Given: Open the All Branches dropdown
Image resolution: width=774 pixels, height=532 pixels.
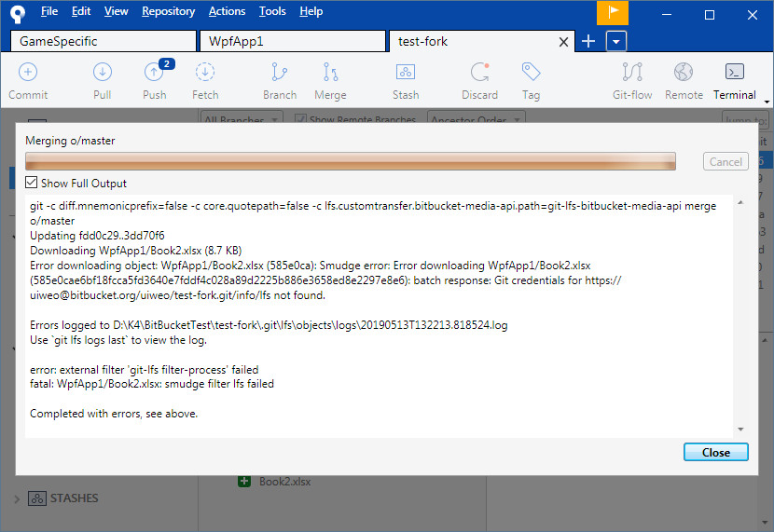Looking at the screenshot, I should 242,118.
